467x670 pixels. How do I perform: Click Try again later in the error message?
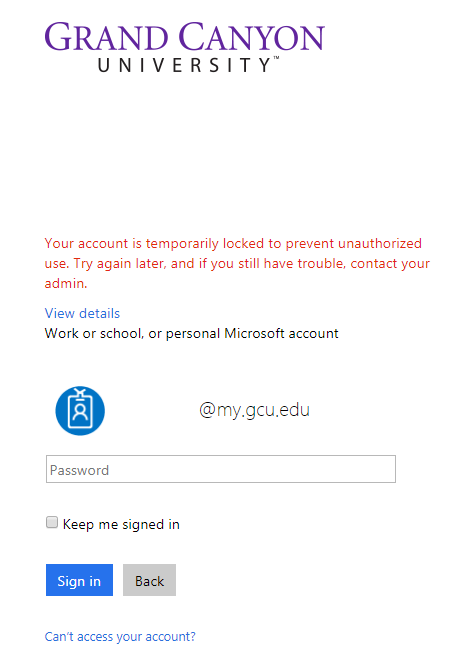(x=119, y=264)
